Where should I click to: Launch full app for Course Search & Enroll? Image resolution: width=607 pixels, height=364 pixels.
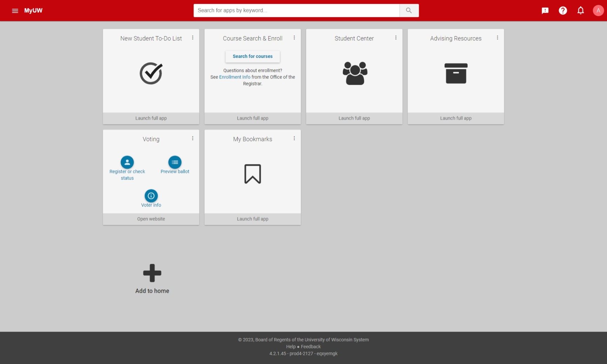(x=252, y=118)
